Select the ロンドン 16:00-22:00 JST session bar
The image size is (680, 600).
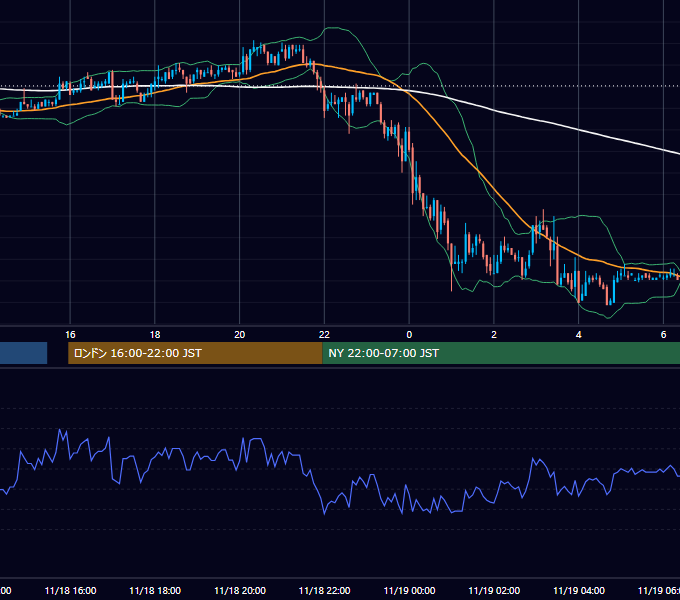195,353
